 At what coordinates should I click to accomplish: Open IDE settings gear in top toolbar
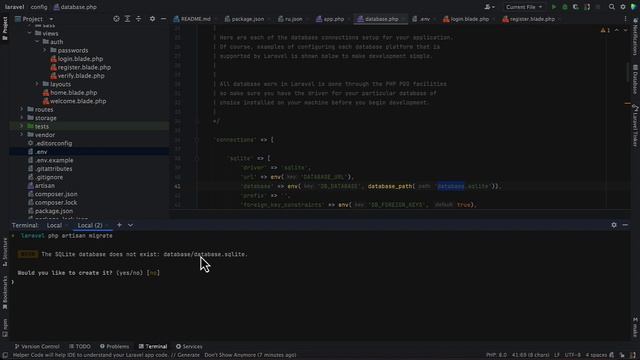click(623, 7)
